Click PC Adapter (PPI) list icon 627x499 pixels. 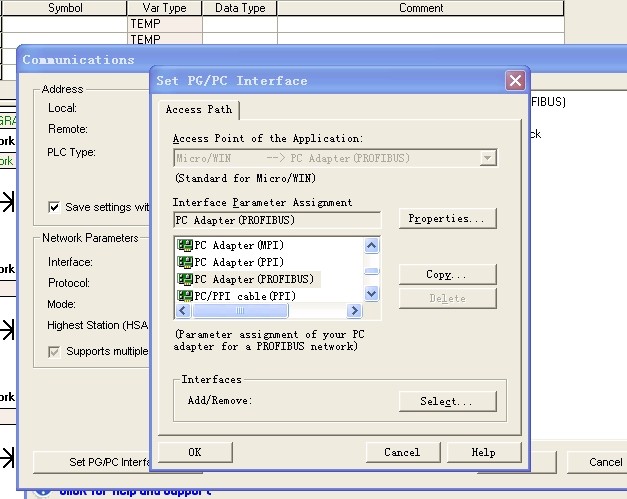click(185, 262)
